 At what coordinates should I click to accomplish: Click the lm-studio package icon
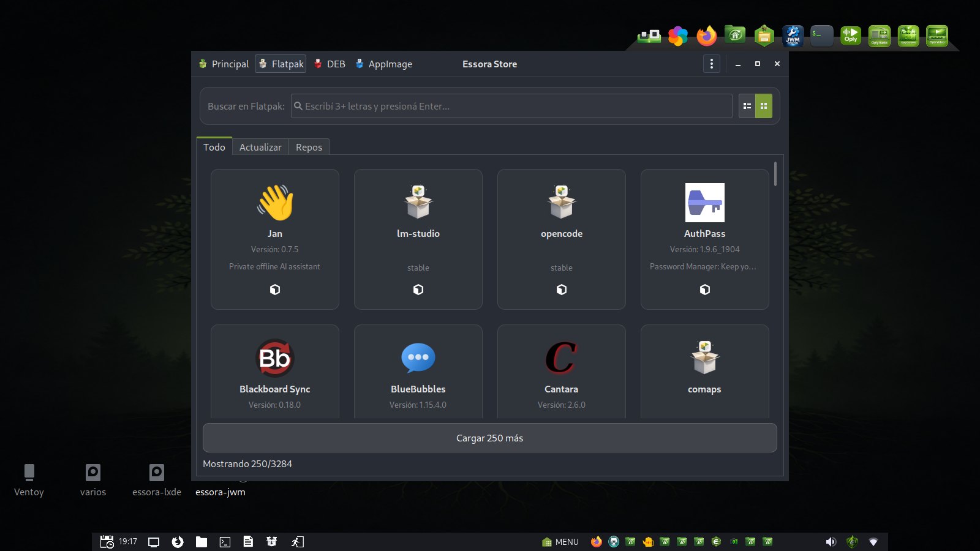tap(418, 203)
